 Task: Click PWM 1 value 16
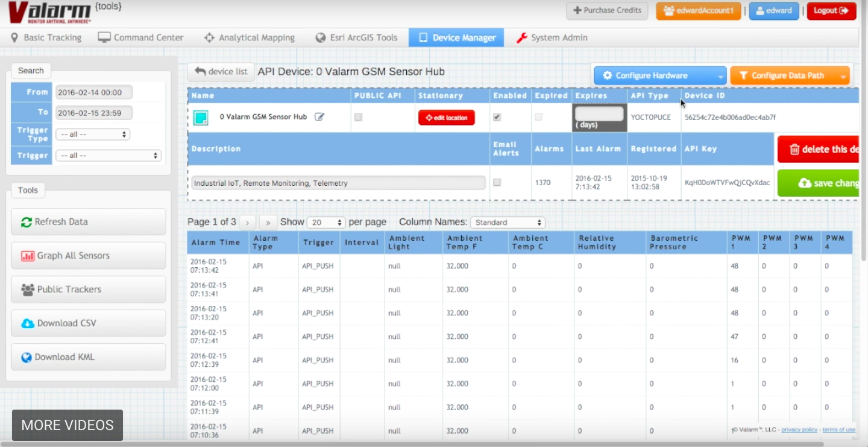734,360
